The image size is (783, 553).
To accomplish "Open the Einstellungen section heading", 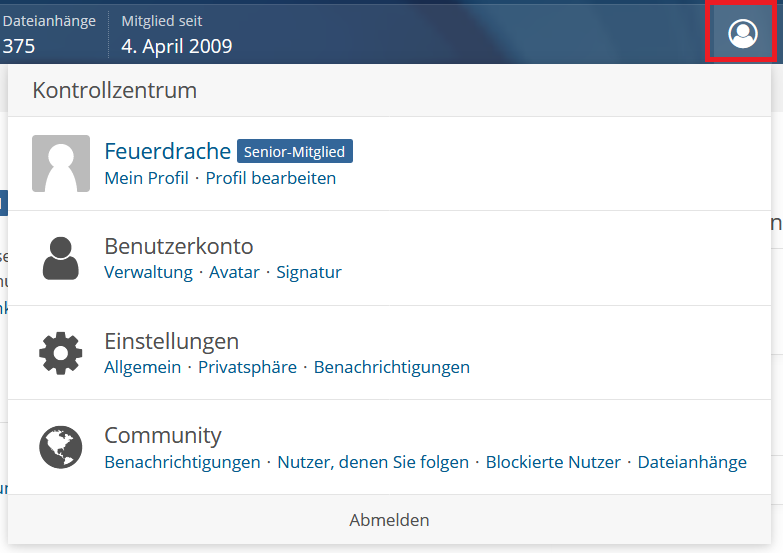I will 171,341.
